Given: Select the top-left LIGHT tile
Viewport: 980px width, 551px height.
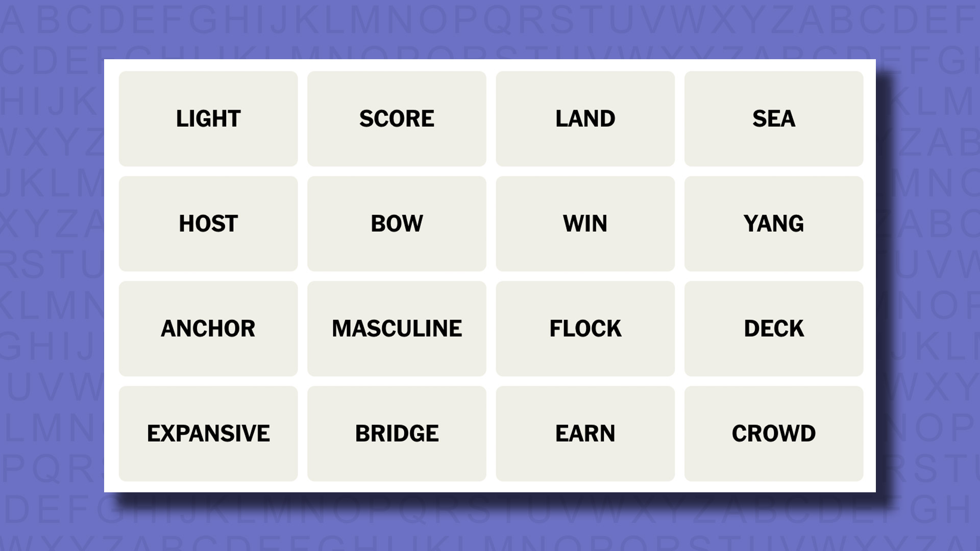Looking at the screenshot, I should (208, 118).
